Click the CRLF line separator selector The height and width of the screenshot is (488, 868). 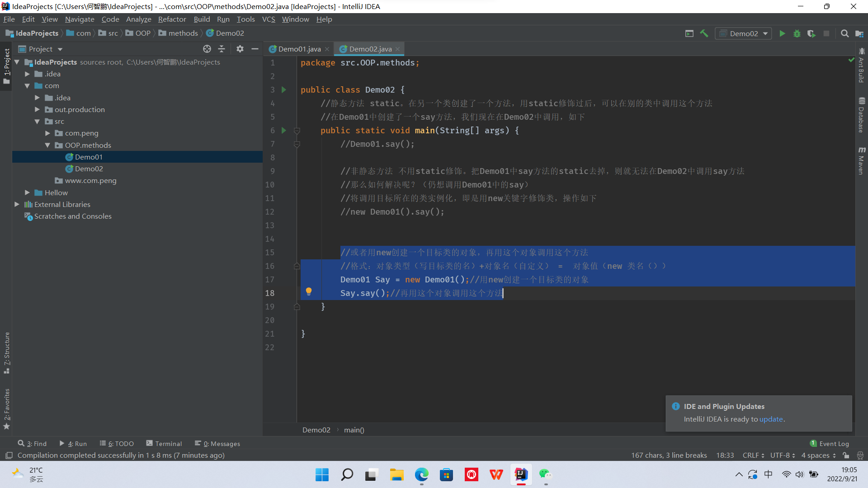tap(753, 455)
